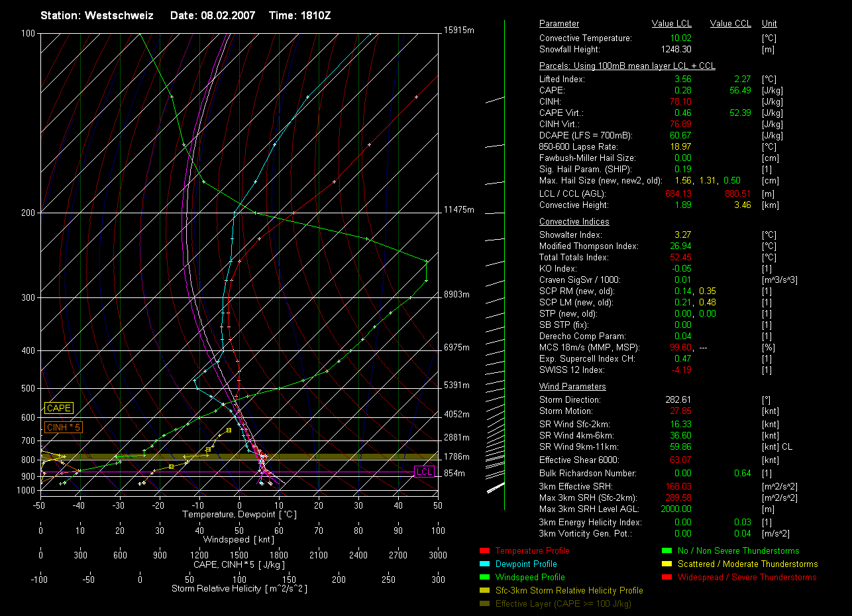Click the orange CINH * 5 label box

(x=64, y=428)
